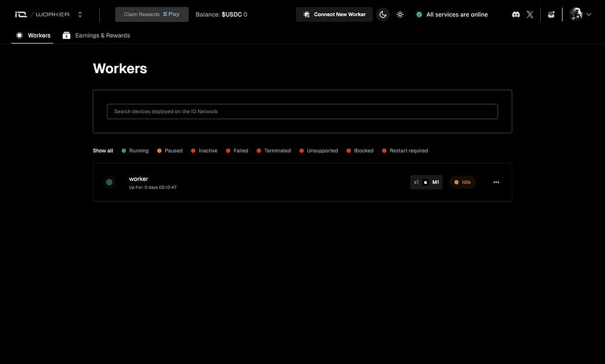Click the Earnings & Rewards tab icon

click(67, 35)
